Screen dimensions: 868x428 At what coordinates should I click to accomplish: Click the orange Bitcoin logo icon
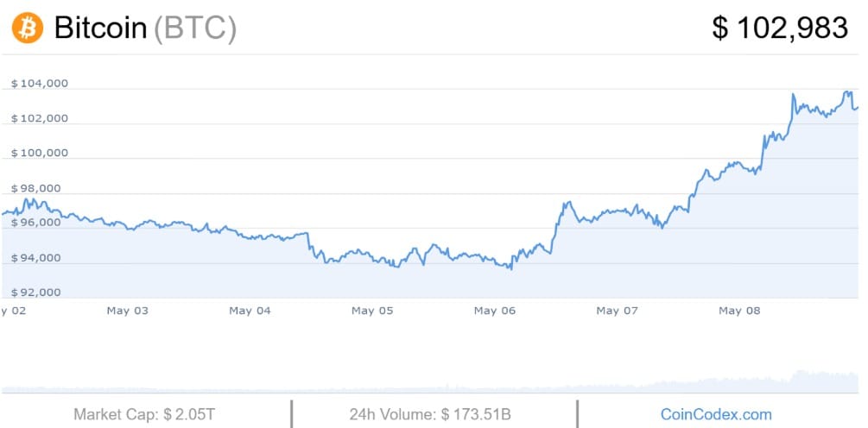click(x=28, y=28)
